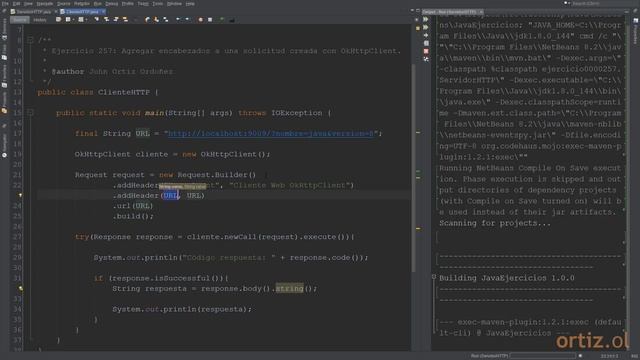Click the Uncomment toolbar icon
The width and height of the screenshot is (640, 360).
(231, 19)
